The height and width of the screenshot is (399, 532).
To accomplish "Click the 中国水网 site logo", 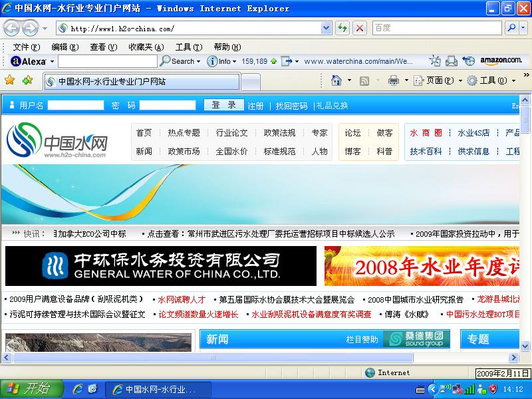I will 57,140.
